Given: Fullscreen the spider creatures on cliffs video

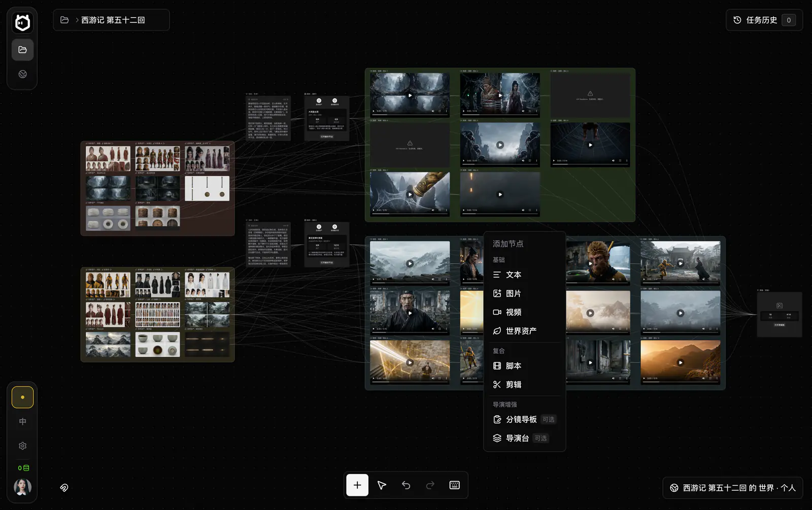Looking at the screenshot, I should click(x=530, y=161).
